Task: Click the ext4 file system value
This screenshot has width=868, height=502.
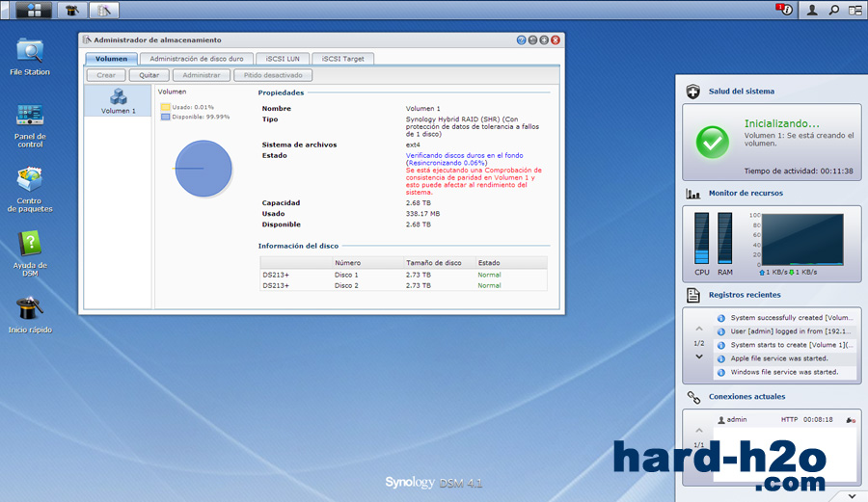Action: [413, 145]
